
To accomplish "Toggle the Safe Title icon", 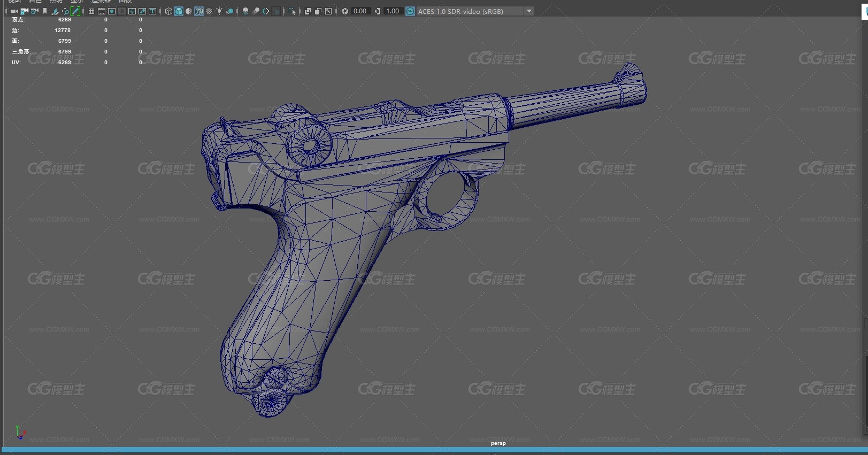I will [152, 11].
